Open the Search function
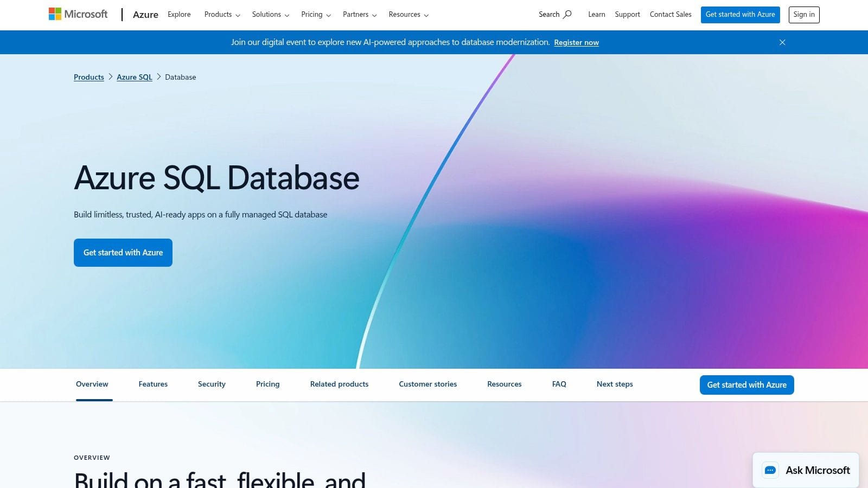 554,15
